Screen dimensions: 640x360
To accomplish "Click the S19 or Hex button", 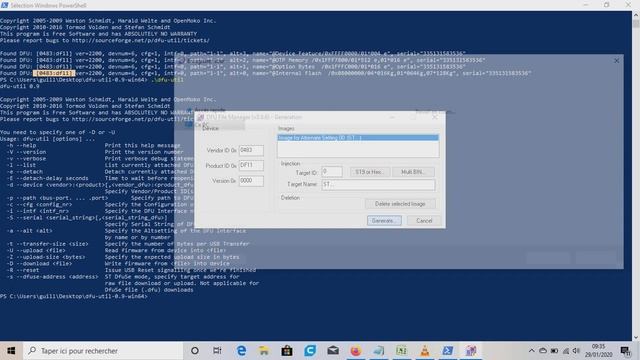I will click(x=369, y=172).
